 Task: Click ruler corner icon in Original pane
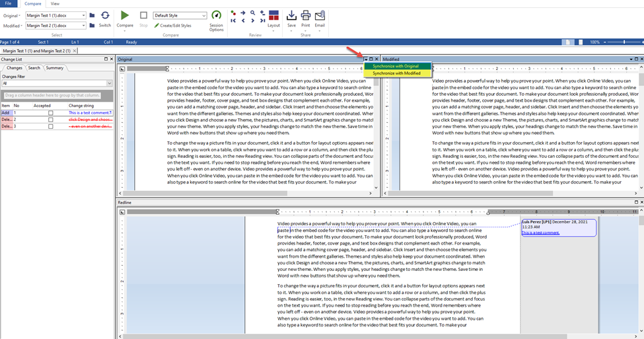[x=122, y=69]
